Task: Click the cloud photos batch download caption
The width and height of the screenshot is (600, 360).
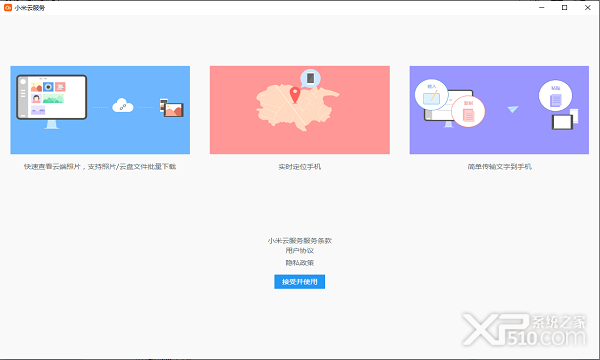Action: pos(100,166)
